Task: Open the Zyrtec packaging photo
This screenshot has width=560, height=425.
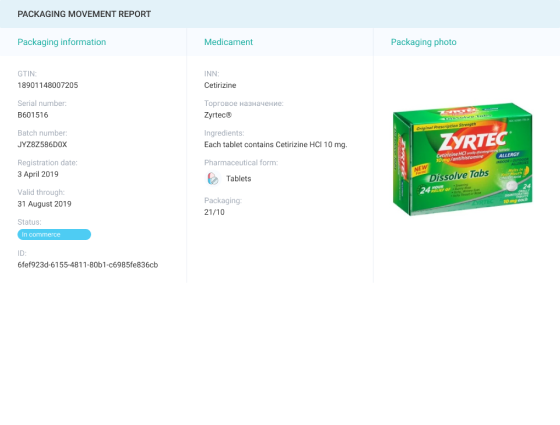Action: pos(462,159)
